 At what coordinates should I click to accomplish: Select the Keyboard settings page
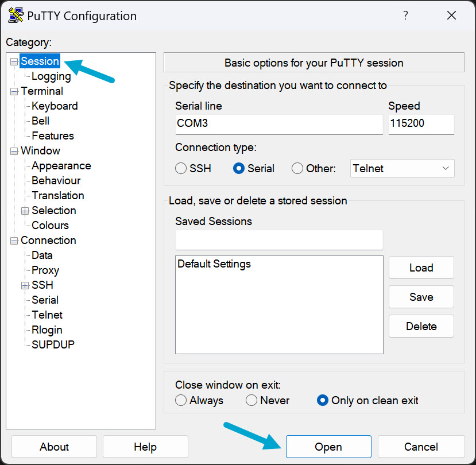(54, 106)
